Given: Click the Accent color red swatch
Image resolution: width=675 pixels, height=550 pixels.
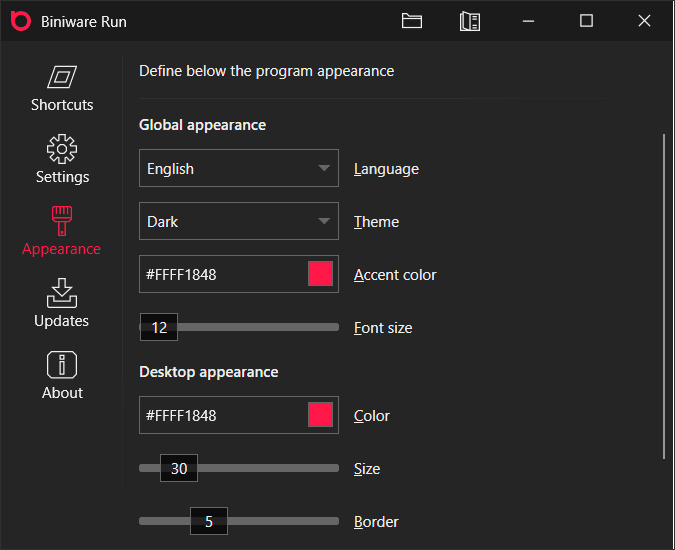Looking at the screenshot, I should pos(320,274).
